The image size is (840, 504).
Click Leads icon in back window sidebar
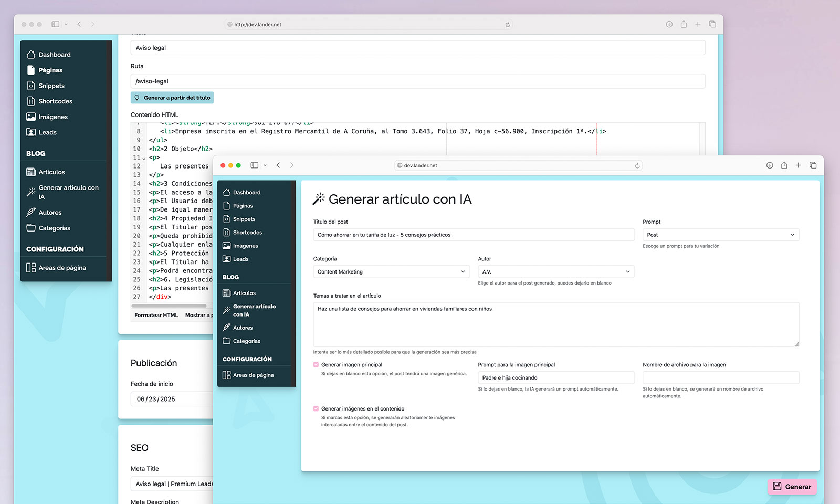pyautogui.click(x=31, y=132)
